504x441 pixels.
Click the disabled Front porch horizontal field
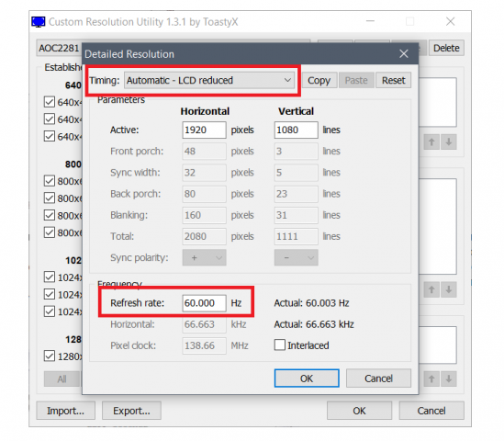click(x=204, y=152)
